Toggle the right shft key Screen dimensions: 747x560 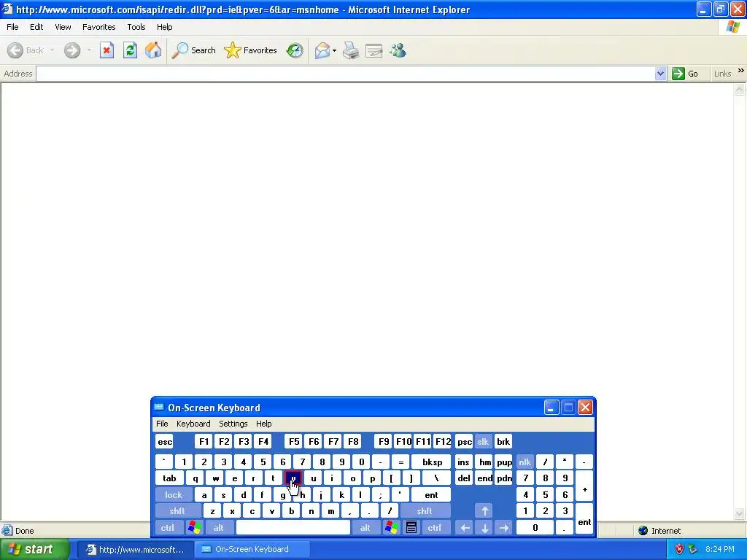425,511
